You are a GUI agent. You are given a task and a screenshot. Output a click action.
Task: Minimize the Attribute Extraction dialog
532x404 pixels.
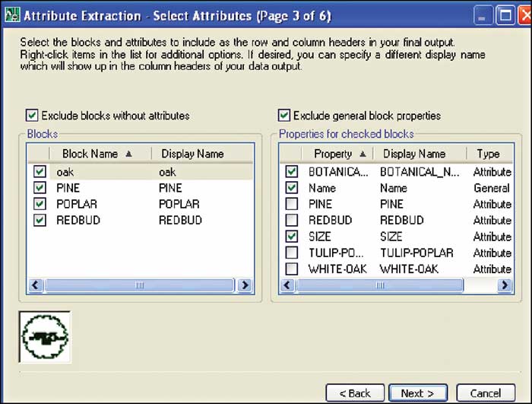click(483, 16)
